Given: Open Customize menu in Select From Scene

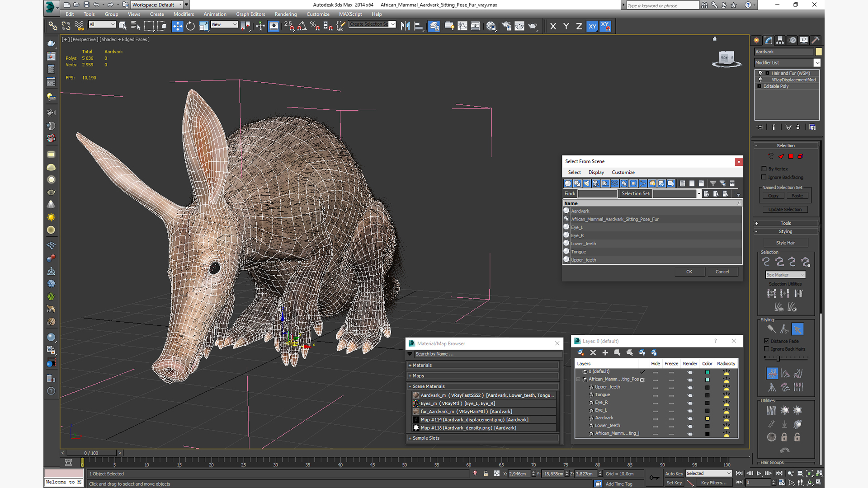Looking at the screenshot, I should [623, 172].
